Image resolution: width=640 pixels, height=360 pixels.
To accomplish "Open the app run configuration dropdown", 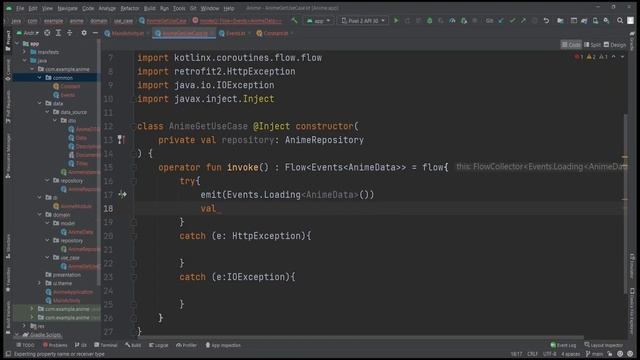I will (x=318, y=20).
